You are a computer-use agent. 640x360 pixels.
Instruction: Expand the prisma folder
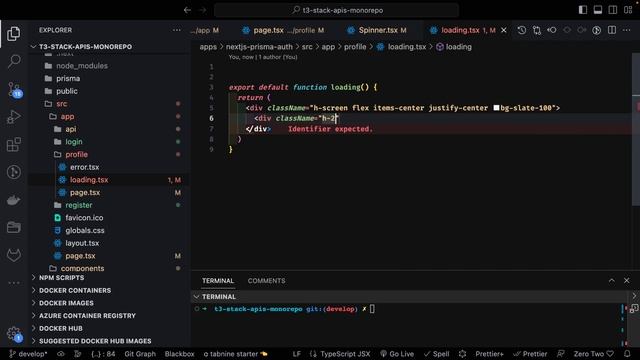tap(68, 78)
